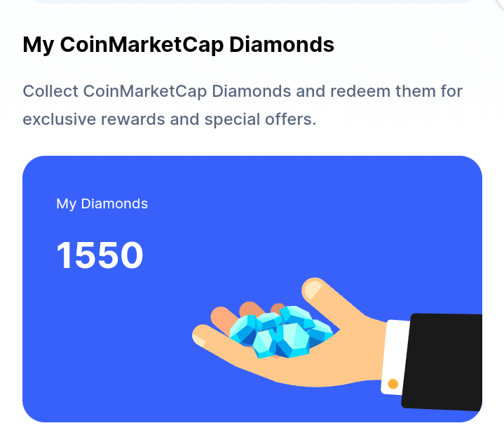The image size is (504, 435).
Task: Click the light panel edge above the heading
Action: 252,1
